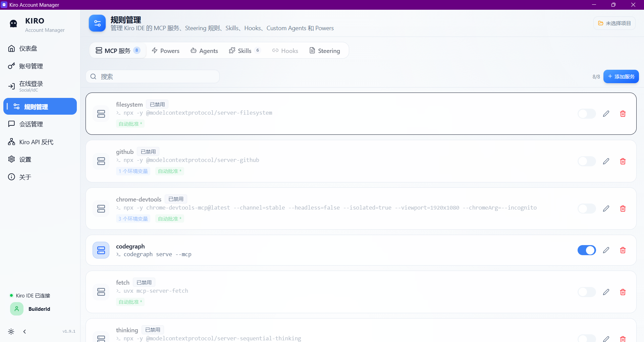Edit the codegraph server
The height and width of the screenshot is (342, 644).
pos(606,250)
